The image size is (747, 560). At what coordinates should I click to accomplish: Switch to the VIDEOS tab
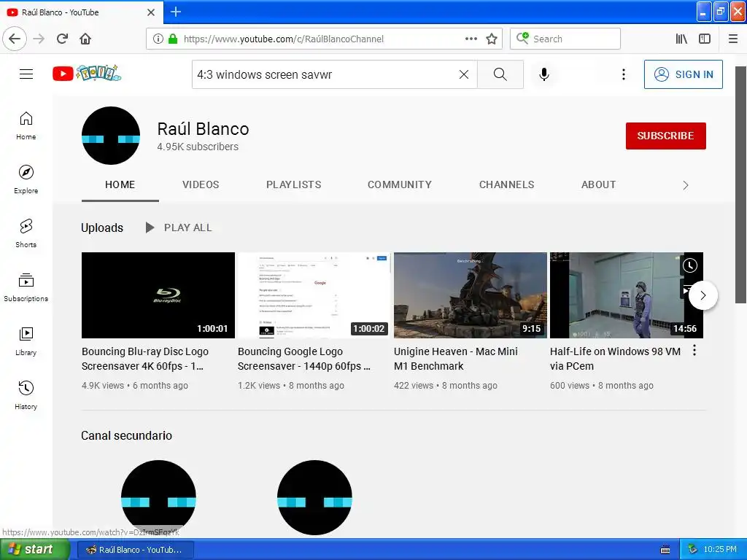(x=201, y=184)
